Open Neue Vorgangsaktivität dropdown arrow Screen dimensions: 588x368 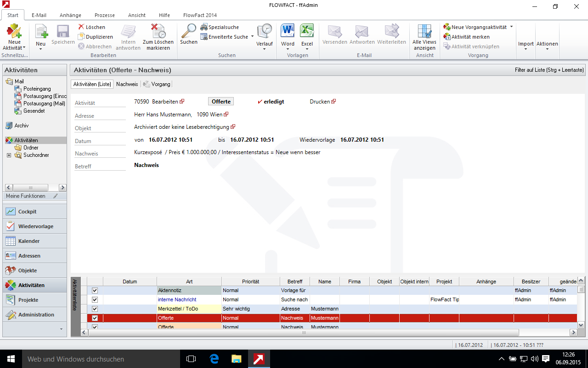pyautogui.click(x=511, y=27)
